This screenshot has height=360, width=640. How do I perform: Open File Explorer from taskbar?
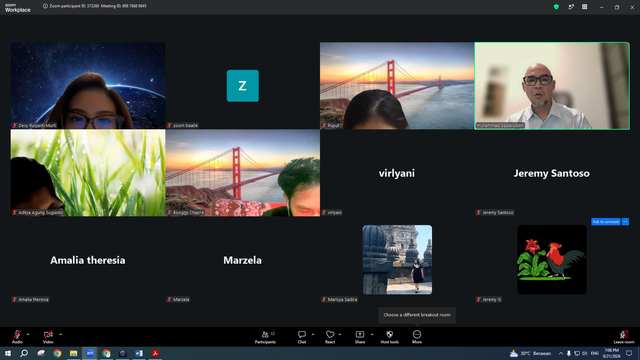point(73,353)
